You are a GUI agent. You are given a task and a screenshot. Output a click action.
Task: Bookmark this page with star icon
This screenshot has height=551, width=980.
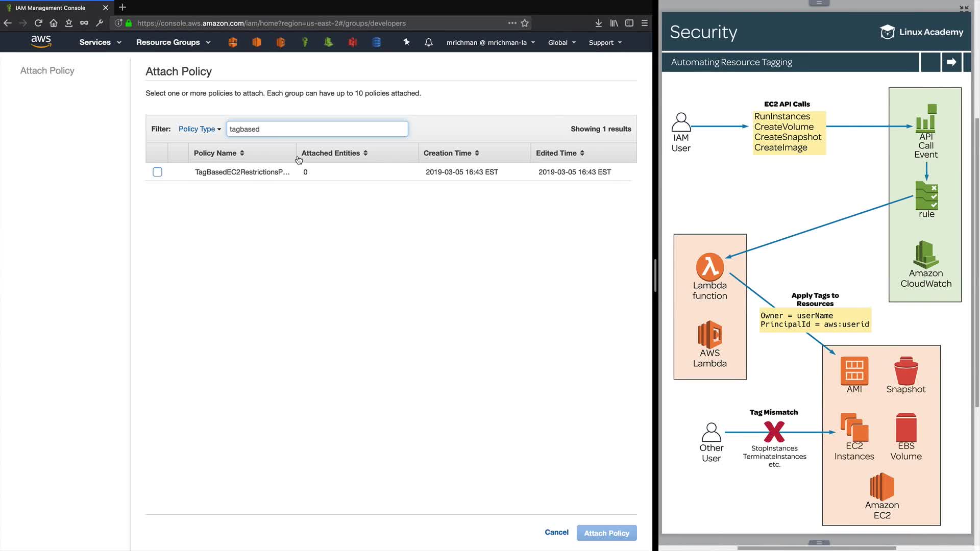pos(525,23)
